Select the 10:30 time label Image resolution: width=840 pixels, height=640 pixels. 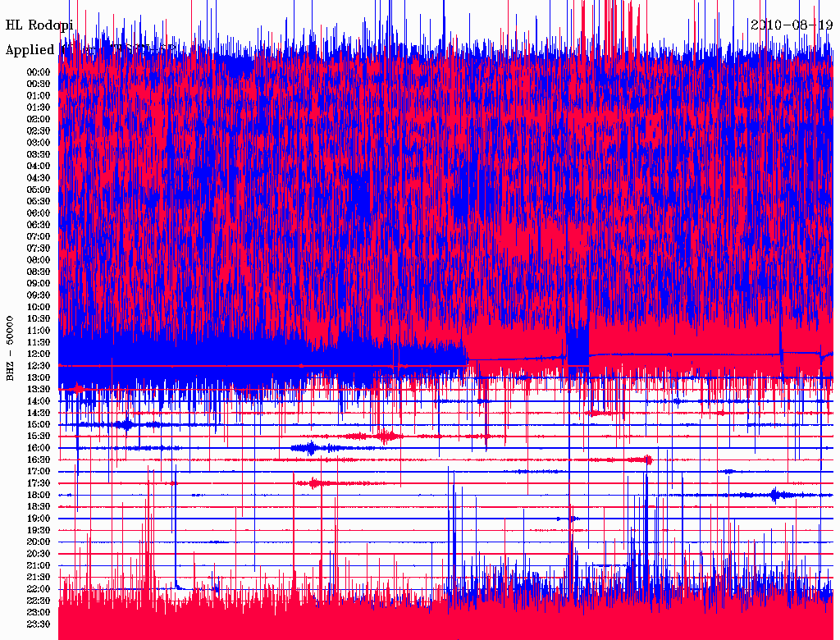coord(39,319)
